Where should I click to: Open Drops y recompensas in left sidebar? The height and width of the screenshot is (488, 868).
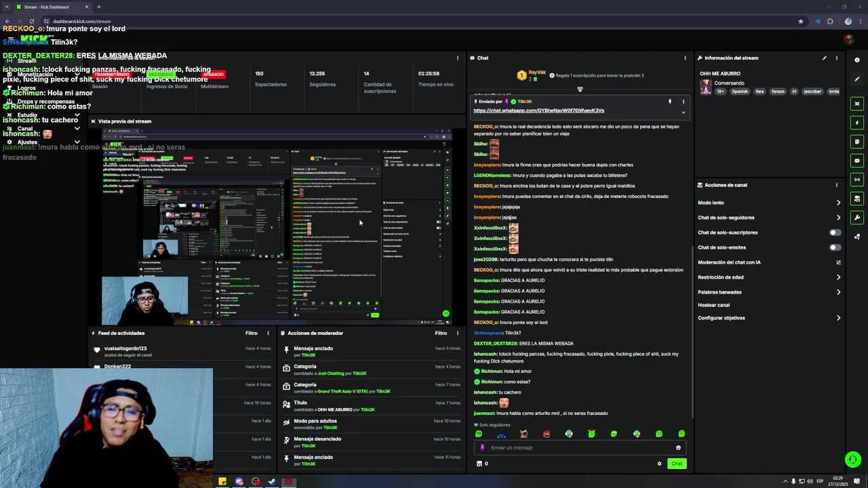(x=46, y=102)
